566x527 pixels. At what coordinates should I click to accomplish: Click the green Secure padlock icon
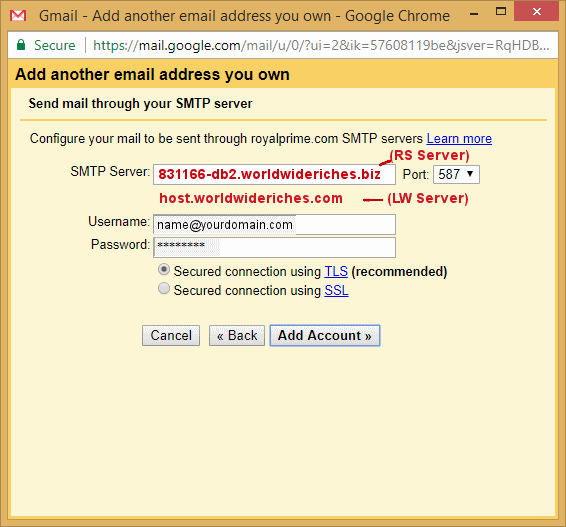tap(21, 45)
